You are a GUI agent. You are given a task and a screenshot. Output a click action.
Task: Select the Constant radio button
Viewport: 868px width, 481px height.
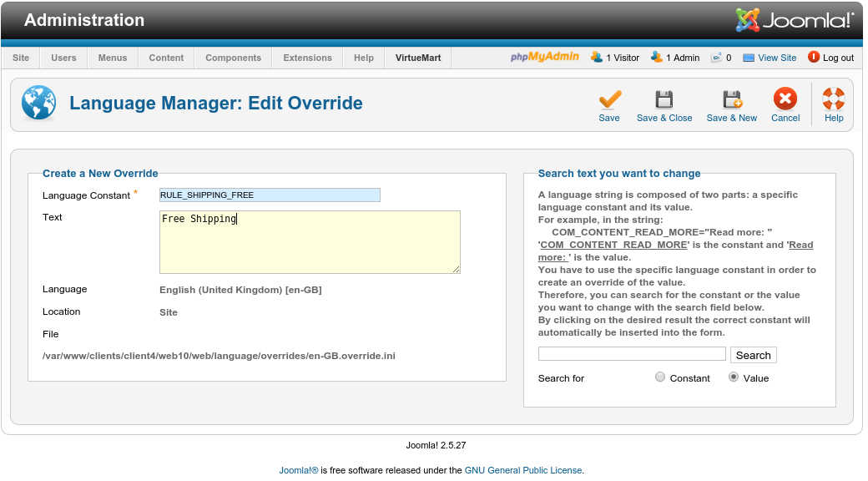coord(661,377)
